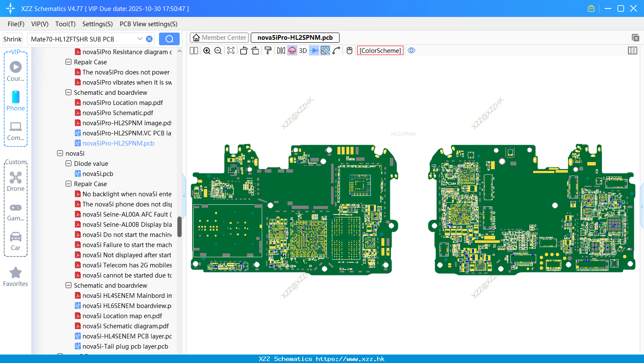
Task: Click the www.xzz.hk status bar link
Action: (350, 359)
